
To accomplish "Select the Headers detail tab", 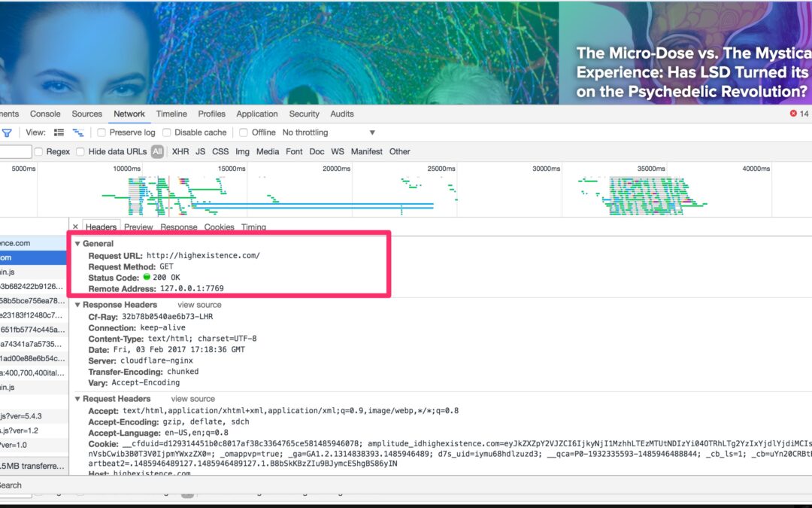I will click(101, 227).
